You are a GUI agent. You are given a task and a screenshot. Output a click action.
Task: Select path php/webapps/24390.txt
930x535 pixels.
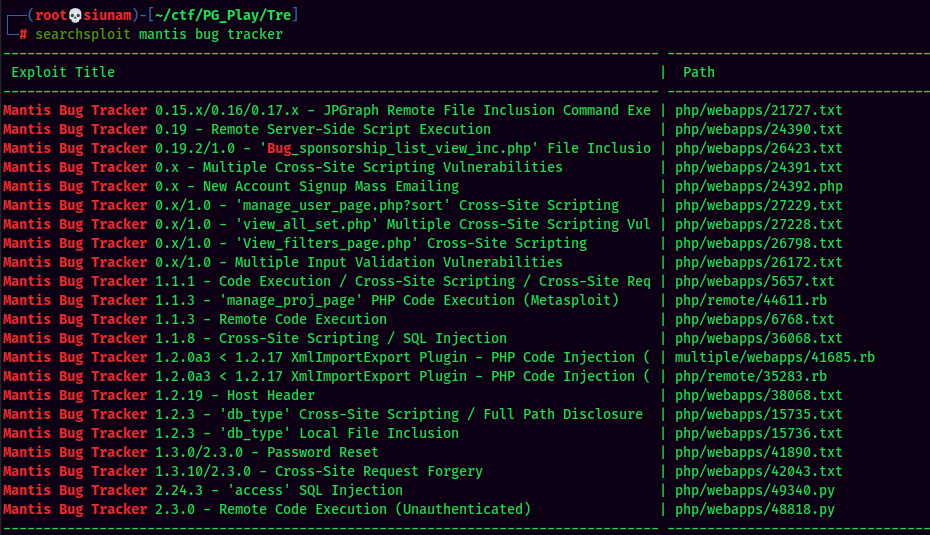point(759,129)
